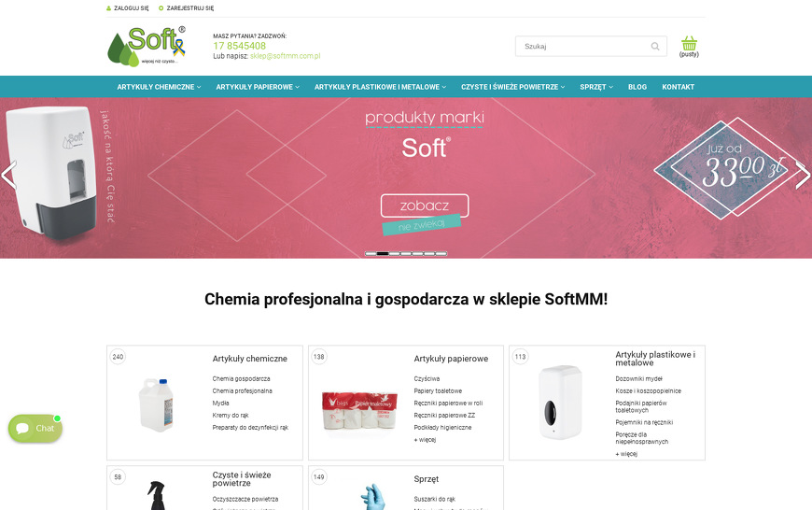Open the shopping basket icon

(689, 44)
